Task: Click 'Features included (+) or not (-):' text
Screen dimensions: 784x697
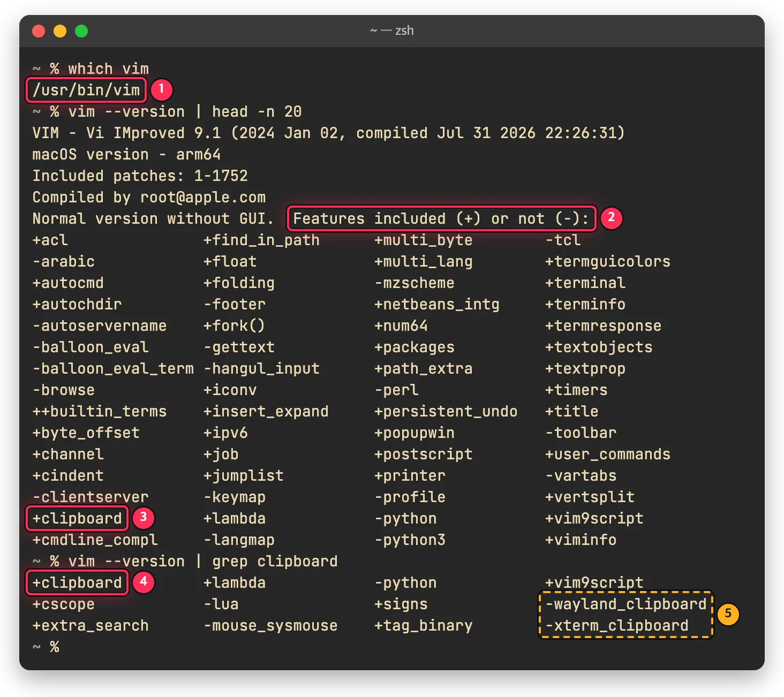Action: tap(441, 218)
